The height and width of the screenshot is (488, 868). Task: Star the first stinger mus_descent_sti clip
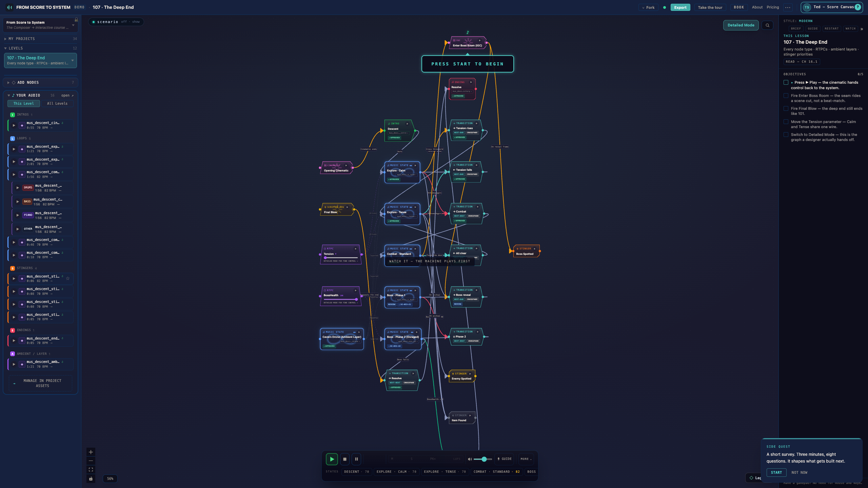pyautogui.click(x=67, y=279)
